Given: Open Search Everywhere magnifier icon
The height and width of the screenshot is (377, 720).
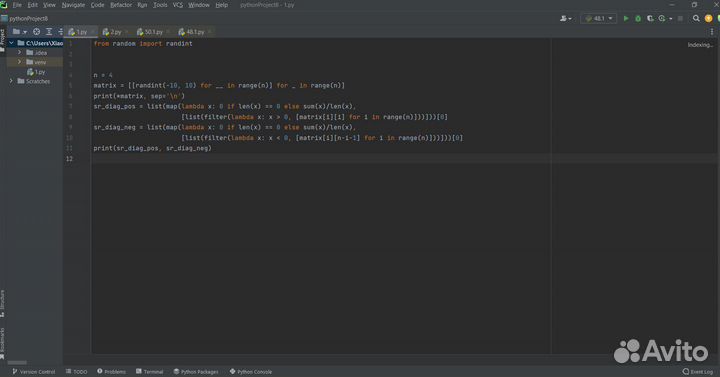Looking at the screenshot, I should (696, 18).
